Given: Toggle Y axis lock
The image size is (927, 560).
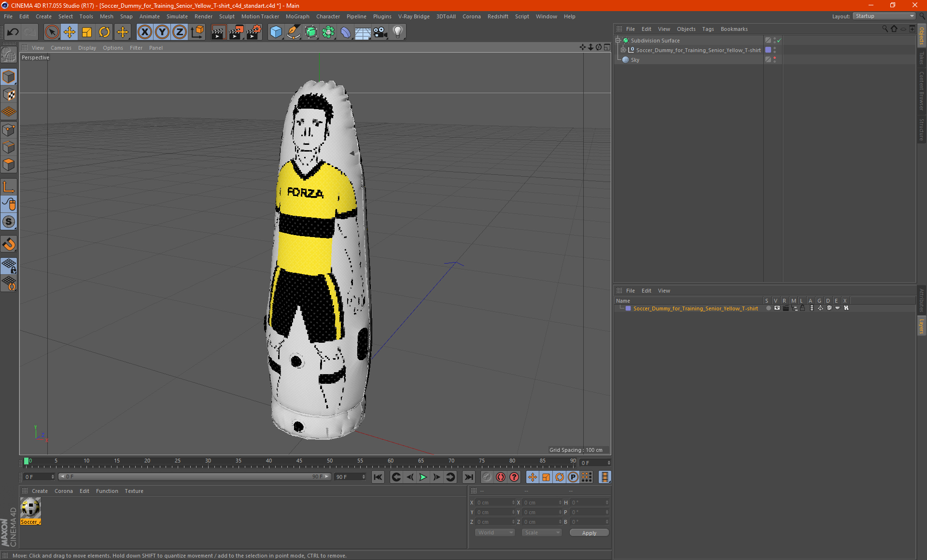Looking at the screenshot, I should [162, 32].
